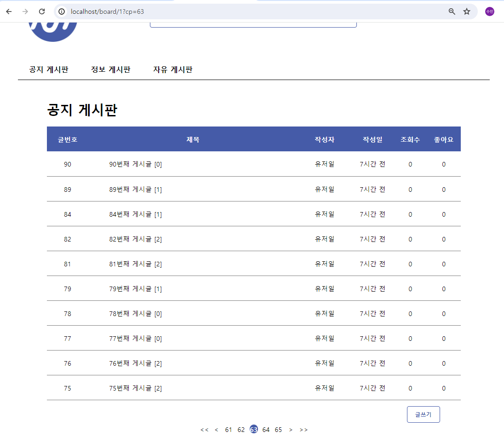Jump to last page with >>
The height and width of the screenshot is (437, 504).
pos(304,430)
